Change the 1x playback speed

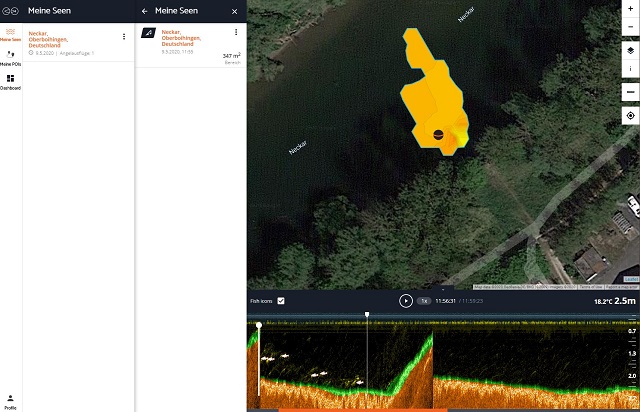click(424, 301)
